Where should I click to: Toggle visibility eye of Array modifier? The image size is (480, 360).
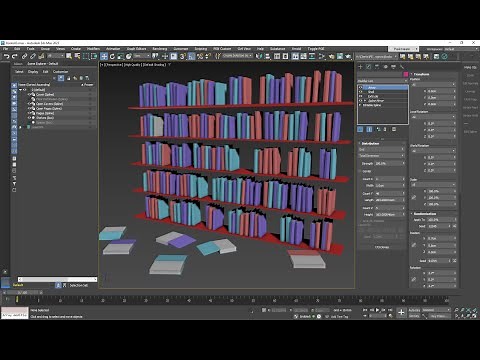[x=361, y=88]
